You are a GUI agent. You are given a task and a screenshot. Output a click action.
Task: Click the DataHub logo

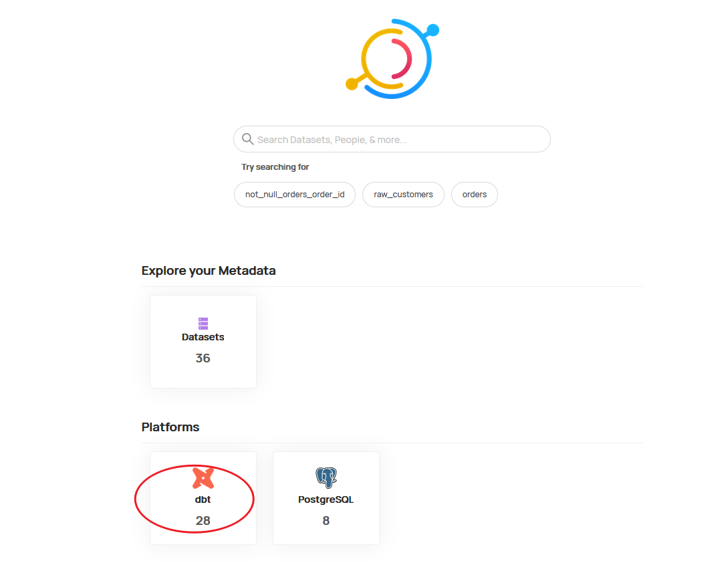392,58
